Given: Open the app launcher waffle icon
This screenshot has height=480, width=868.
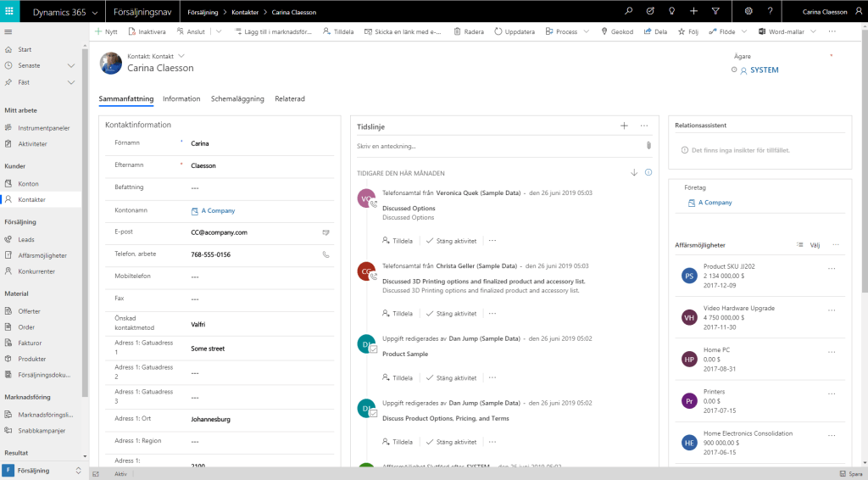Looking at the screenshot, I should coord(10,11).
